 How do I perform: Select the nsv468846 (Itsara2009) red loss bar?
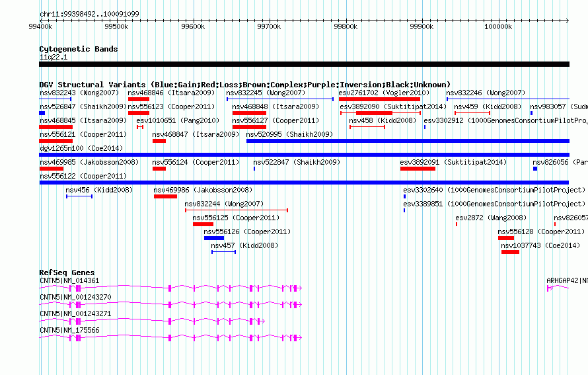click(x=139, y=99)
